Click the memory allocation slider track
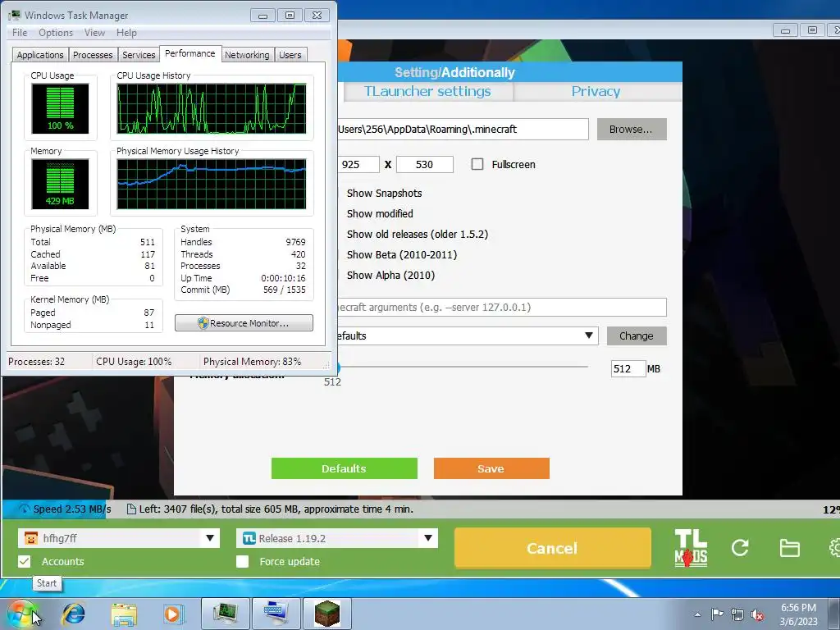Image resolution: width=840 pixels, height=630 pixels. coord(463,367)
